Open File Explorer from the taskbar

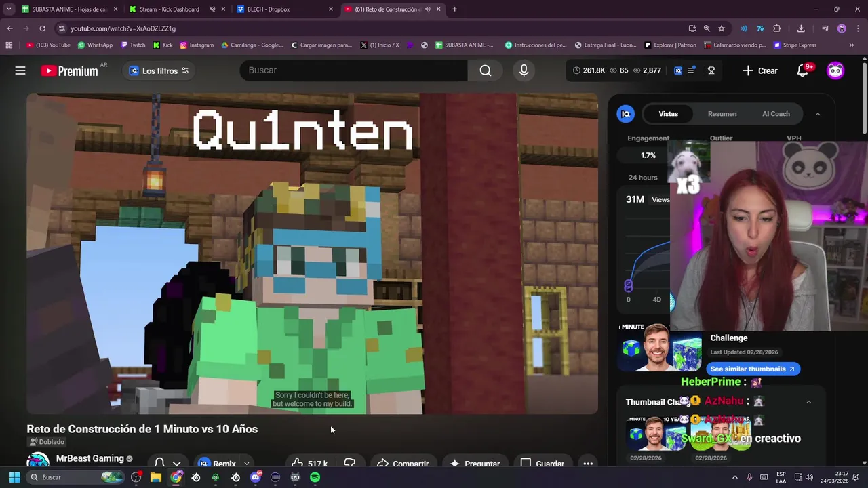click(156, 477)
